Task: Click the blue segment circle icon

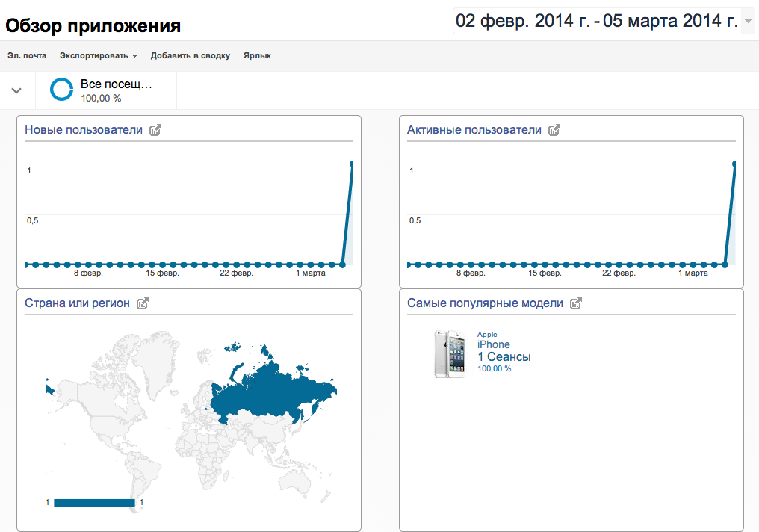Action: click(x=61, y=90)
